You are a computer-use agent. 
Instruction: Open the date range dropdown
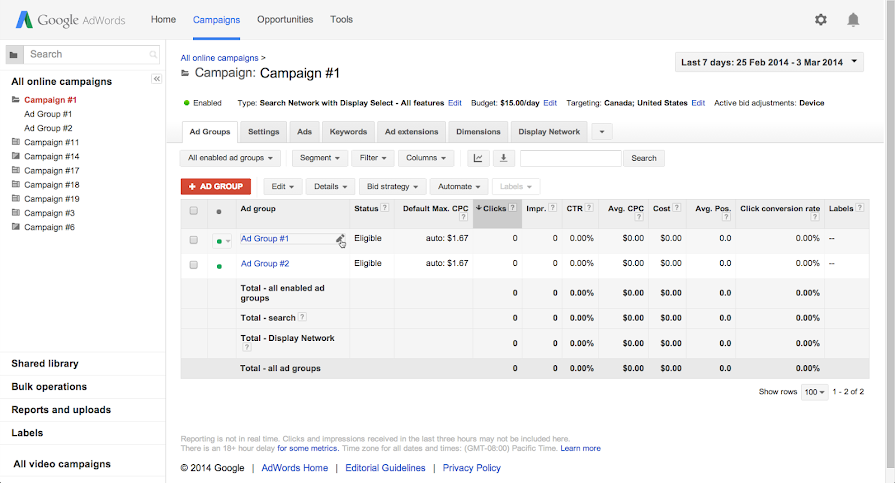point(770,62)
